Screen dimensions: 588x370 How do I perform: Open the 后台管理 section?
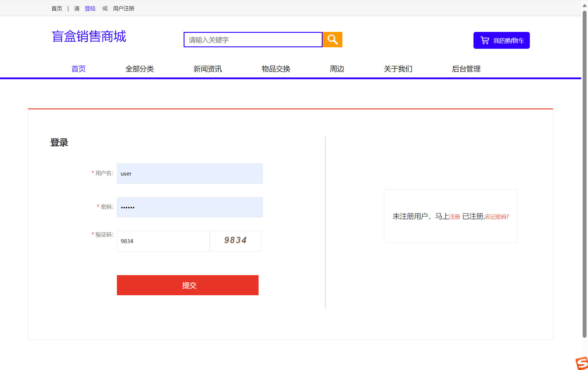click(466, 69)
